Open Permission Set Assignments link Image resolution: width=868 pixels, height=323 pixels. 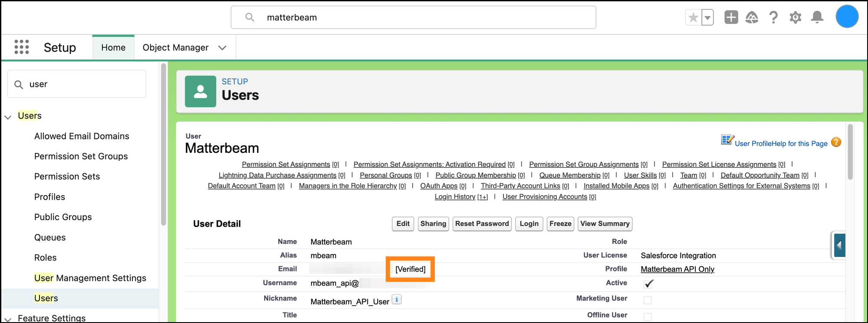click(286, 165)
